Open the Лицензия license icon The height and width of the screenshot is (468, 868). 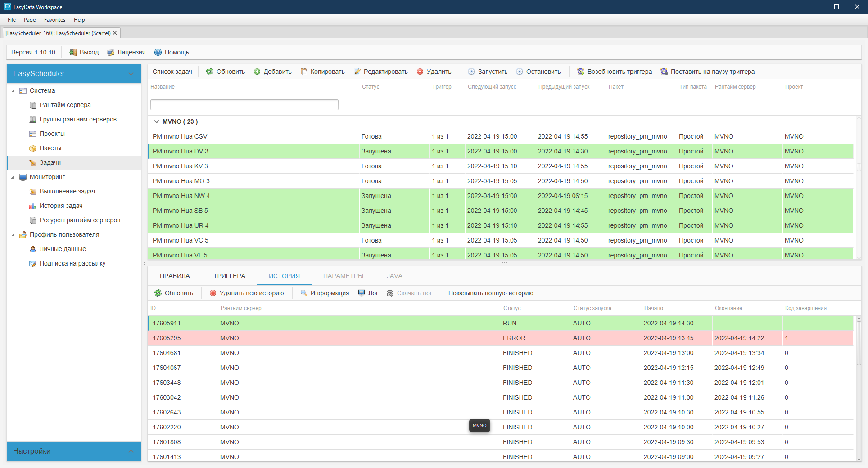click(x=111, y=52)
